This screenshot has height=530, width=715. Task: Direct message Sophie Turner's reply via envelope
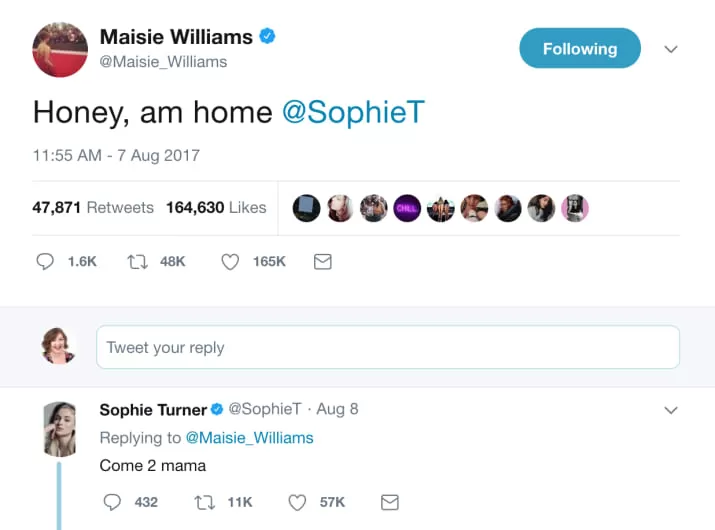(x=390, y=501)
